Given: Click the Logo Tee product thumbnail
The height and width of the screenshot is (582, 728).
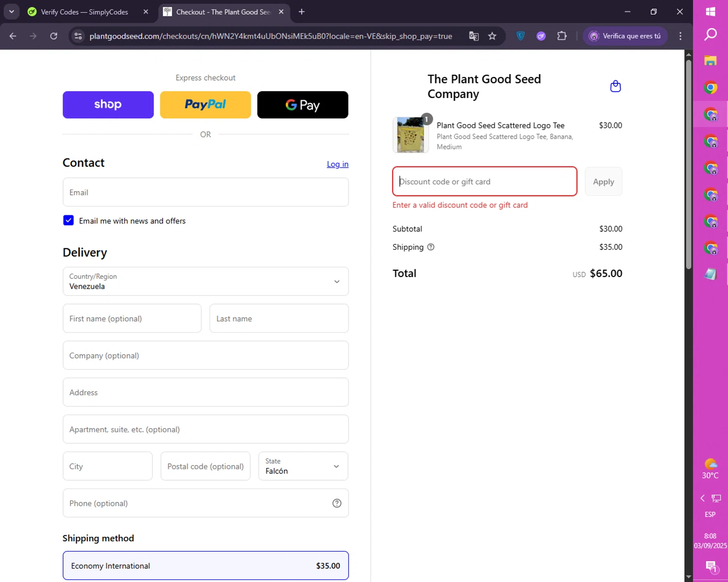Looking at the screenshot, I should [411, 135].
